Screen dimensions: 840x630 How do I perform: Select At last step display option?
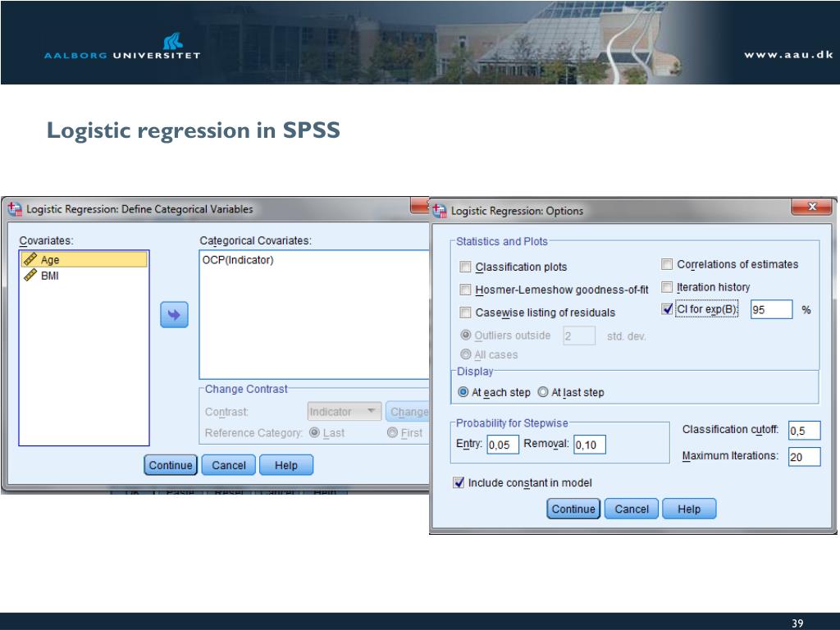(x=543, y=392)
